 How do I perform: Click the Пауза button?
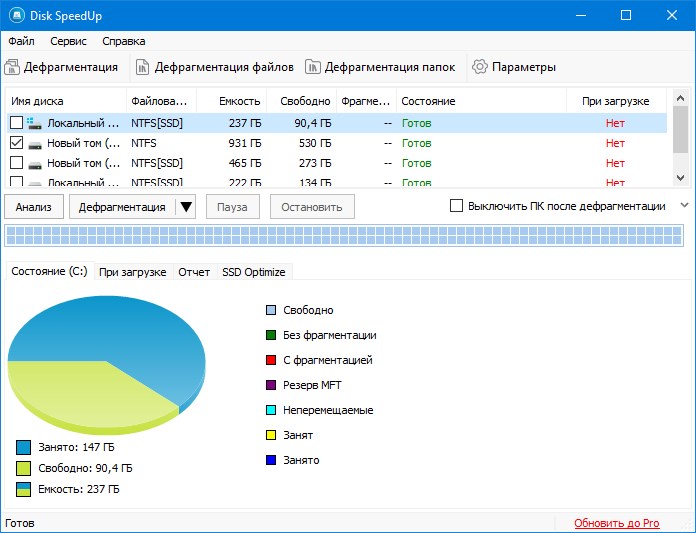point(232,207)
